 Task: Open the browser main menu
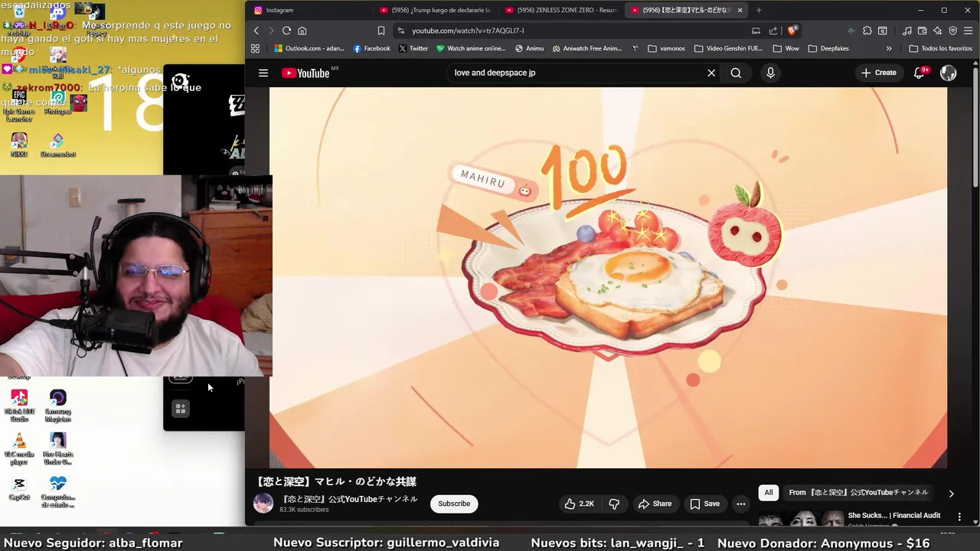pyautogui.click(x=969, y=31)
